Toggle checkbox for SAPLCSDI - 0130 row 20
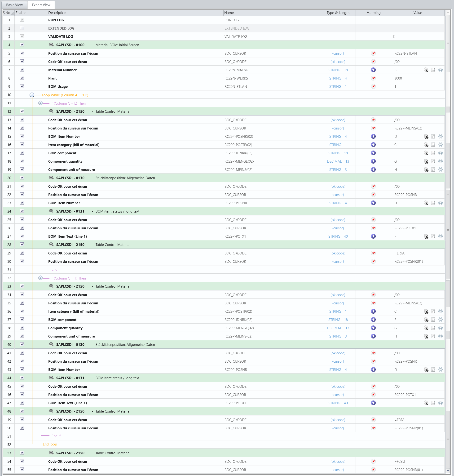Viewport: 454px width, 476px height. [22, 178]
